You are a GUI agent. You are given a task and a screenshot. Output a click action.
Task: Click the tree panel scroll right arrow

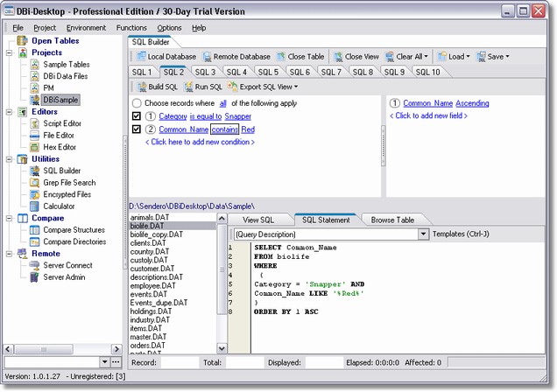pos(116,349)
